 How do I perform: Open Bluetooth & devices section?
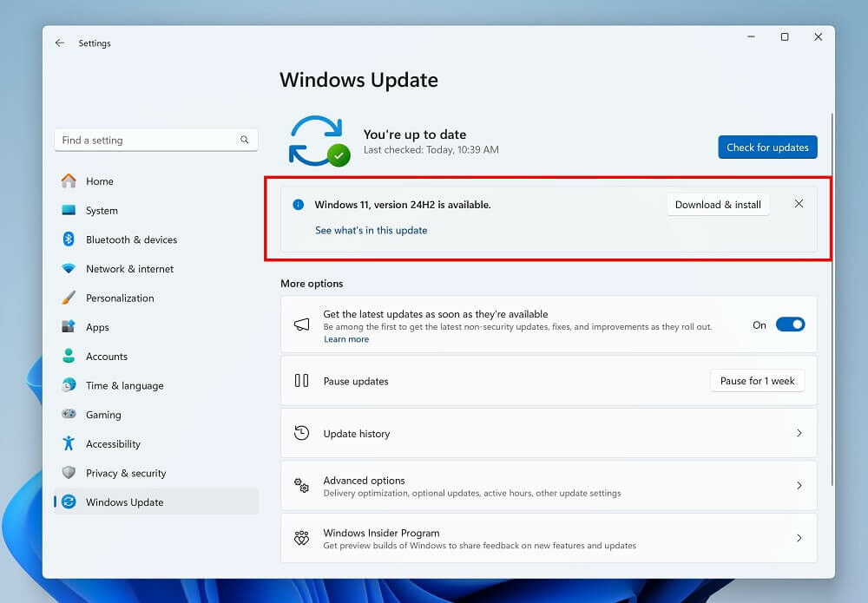(x=156, y=239)
